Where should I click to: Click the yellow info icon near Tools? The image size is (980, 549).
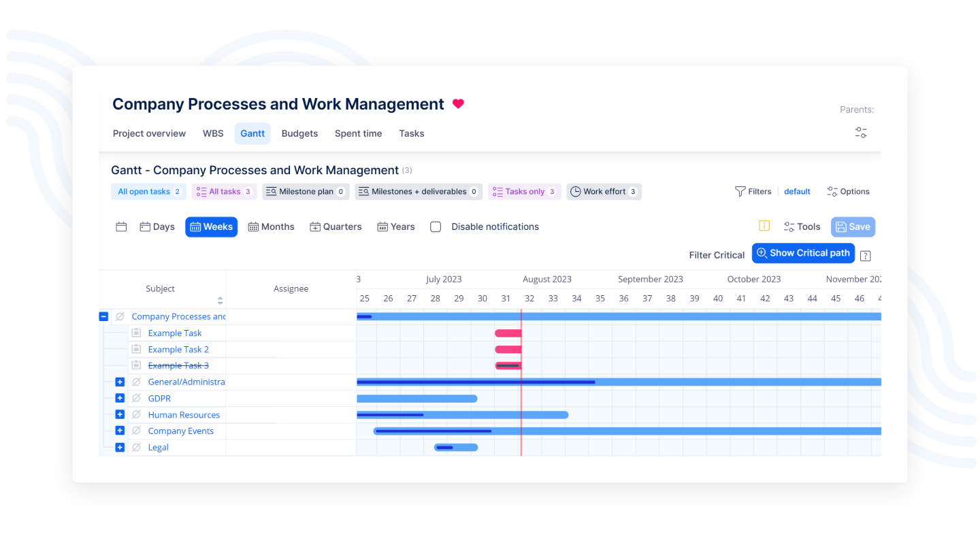tap(764, 226)
